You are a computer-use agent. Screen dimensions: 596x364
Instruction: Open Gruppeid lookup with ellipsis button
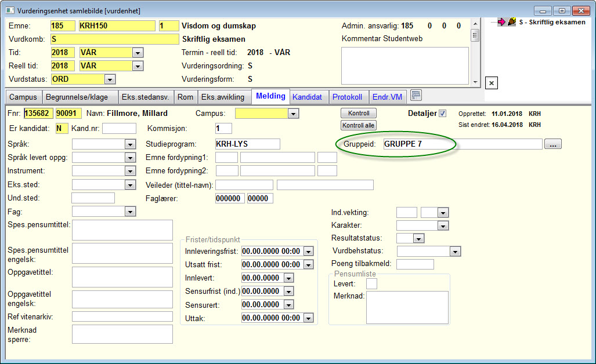[x=552, y=144]
